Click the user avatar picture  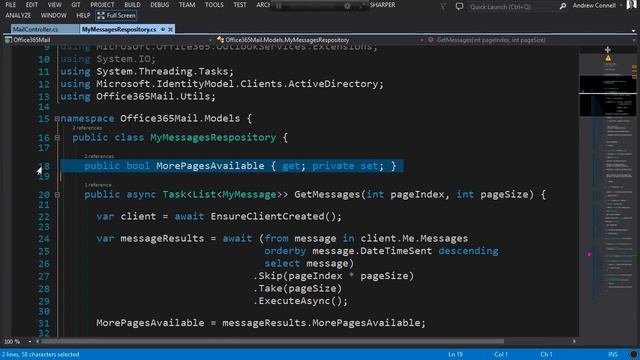631,5
